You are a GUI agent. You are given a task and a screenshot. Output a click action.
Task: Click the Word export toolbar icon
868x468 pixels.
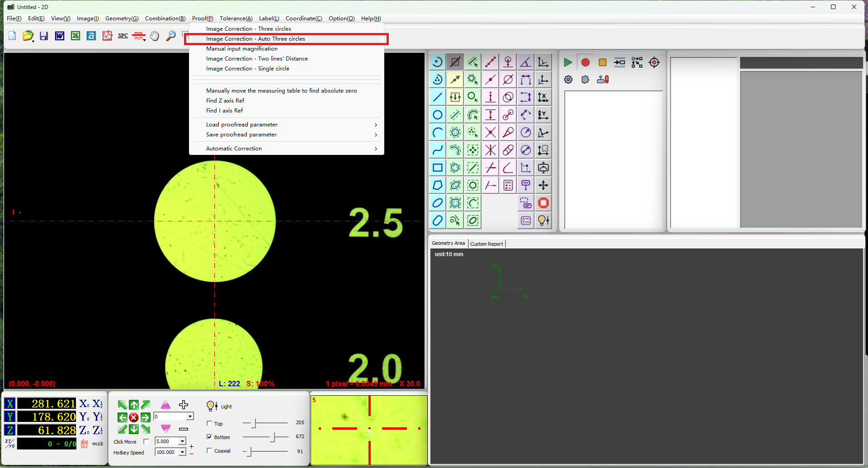tap(60, 36)
